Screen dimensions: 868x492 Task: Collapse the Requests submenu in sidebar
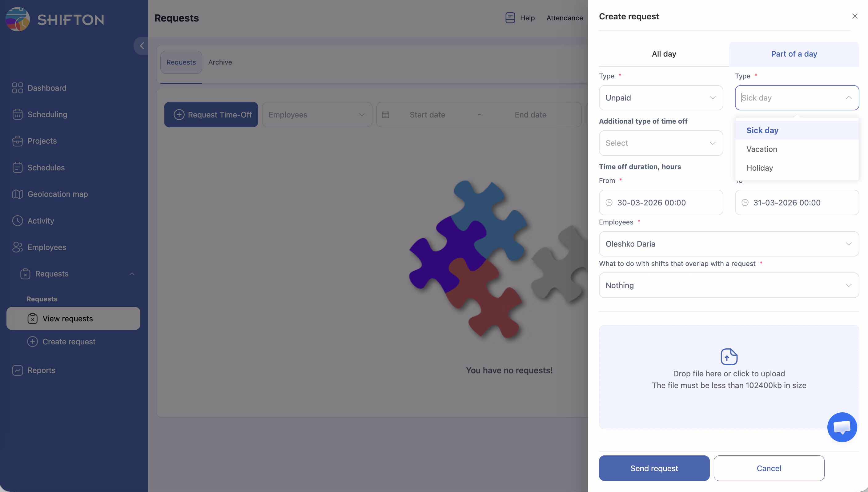click(x=132, y=274)
